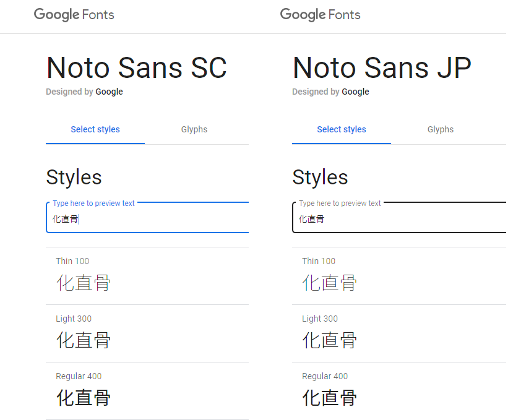
Task: Select the 'Select styles' tab for Noto Sans SC
Action: tap(95, 129)
